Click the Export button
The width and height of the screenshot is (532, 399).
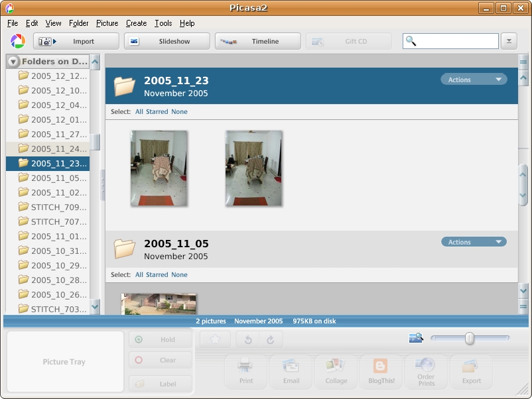472,372
